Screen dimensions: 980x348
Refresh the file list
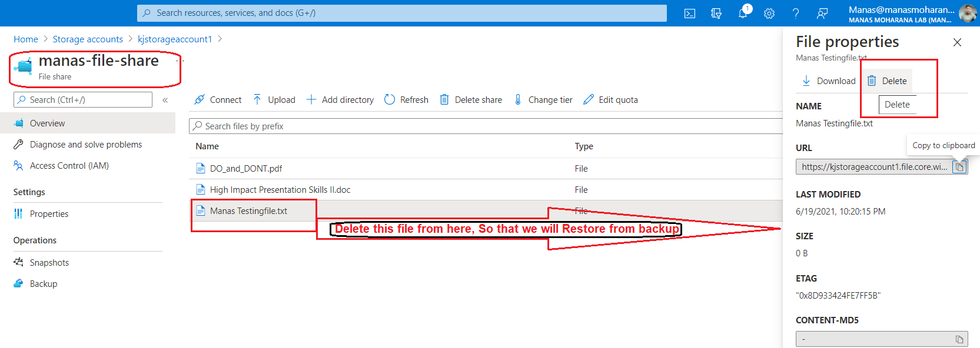pyautogui.click(x=406, y=100)
